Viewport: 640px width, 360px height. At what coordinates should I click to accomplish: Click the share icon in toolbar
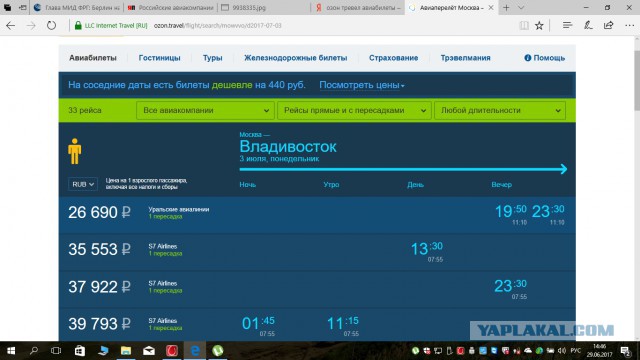[608, 25]
